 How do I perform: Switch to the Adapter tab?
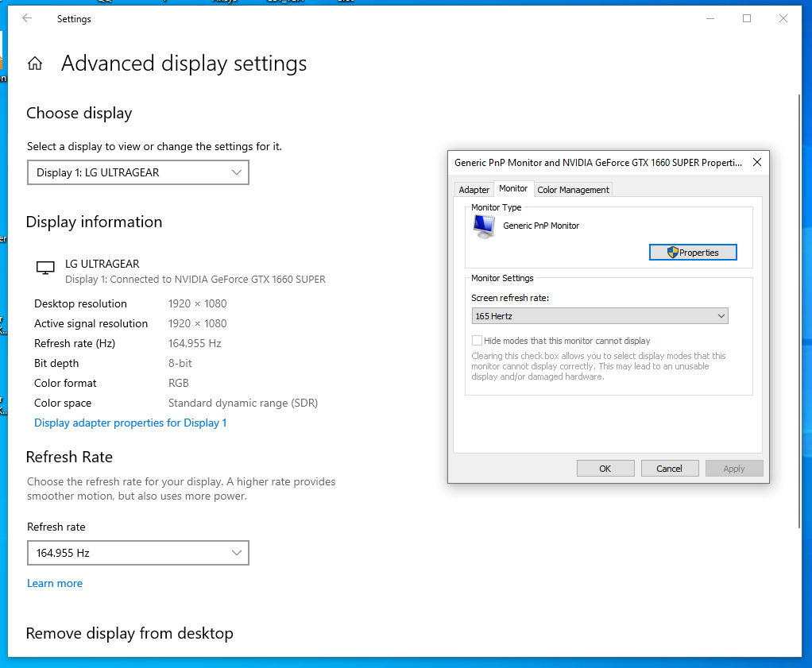pyautogui.click(x=474, y=190)
